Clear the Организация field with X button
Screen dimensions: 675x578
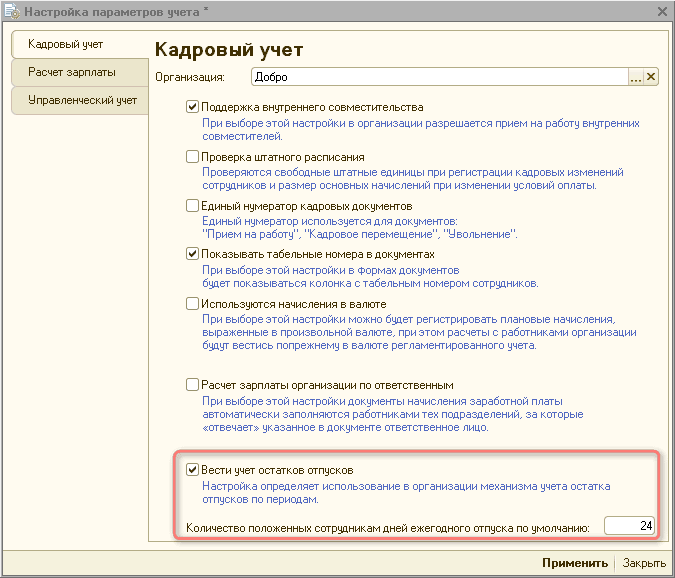(651, 77)
